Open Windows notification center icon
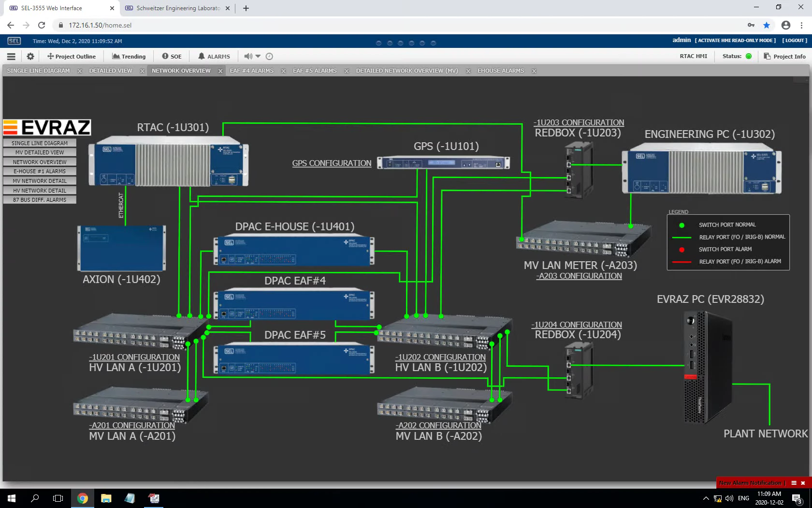The width and height of the screenshot is (812, 508). [x=797, y=499]
